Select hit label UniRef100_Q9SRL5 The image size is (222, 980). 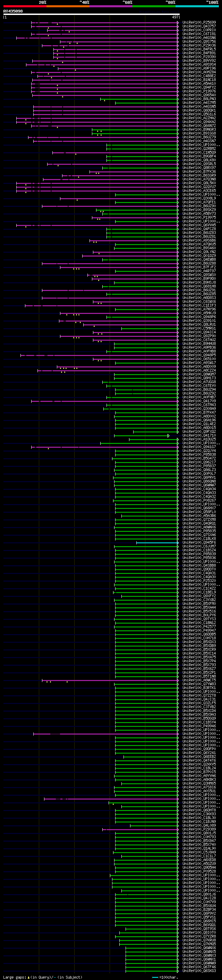[x=199, y=164]
